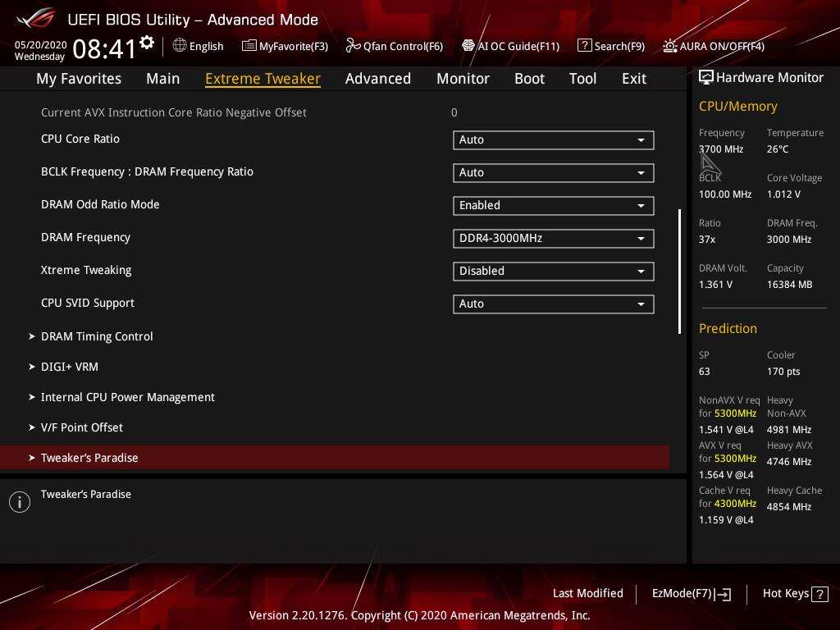The image size is (840, 630).
Task: Open CPU SVID Support dropdown
Action: pyautogui.click(x=553, y=304)
